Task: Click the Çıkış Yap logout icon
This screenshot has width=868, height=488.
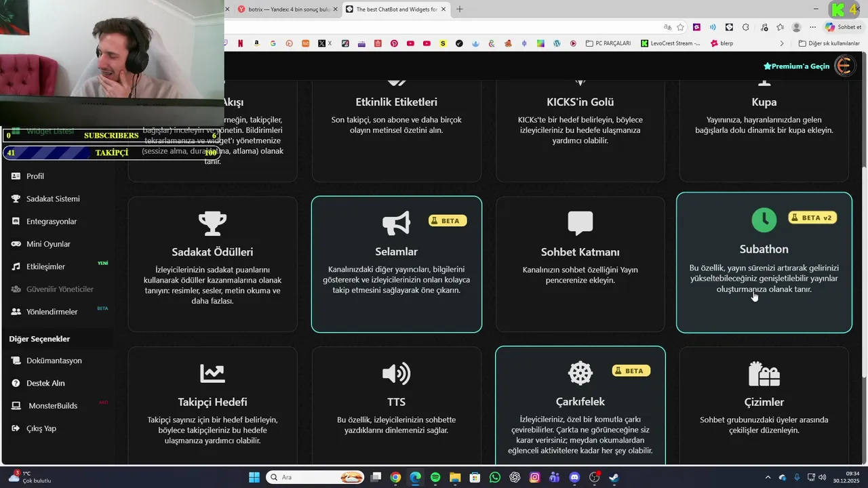Action: pyautogui.click(x=16, y=428)
